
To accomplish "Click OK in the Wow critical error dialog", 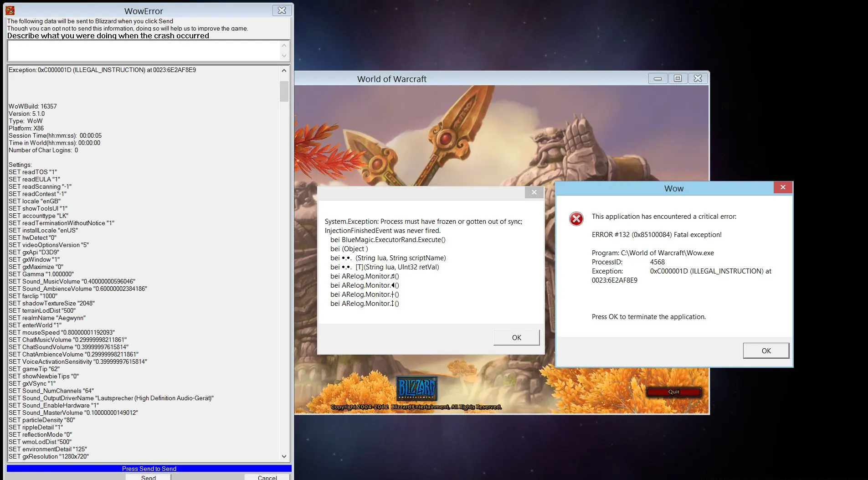I will (766, 351).
